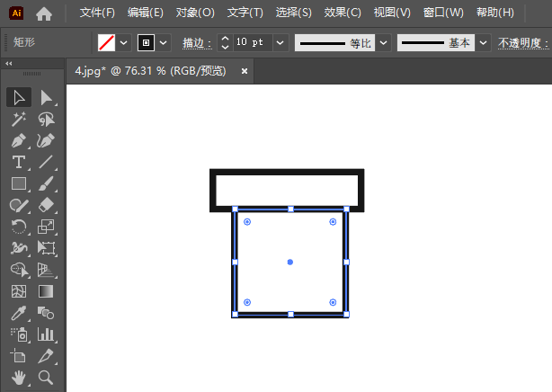Select the Perspective Grid tool
The image size is (552, 392).
[46, 270]
